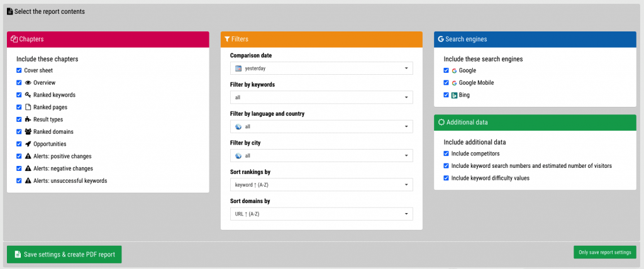Viewport: 644px width, 269px height.
Task: Click the calendar icon in Comparison date
Action: (x=238, y=69)
